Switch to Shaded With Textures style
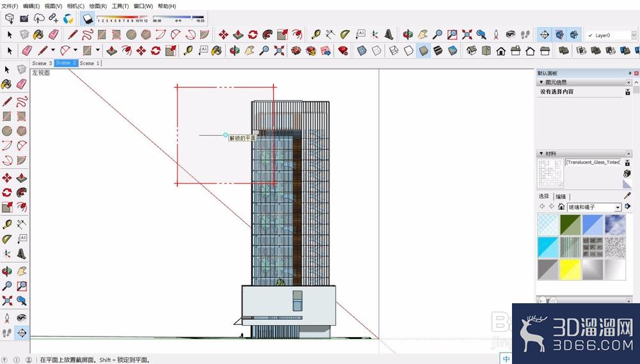This screenshot has height=364, width=640. [x=438, y=51]
